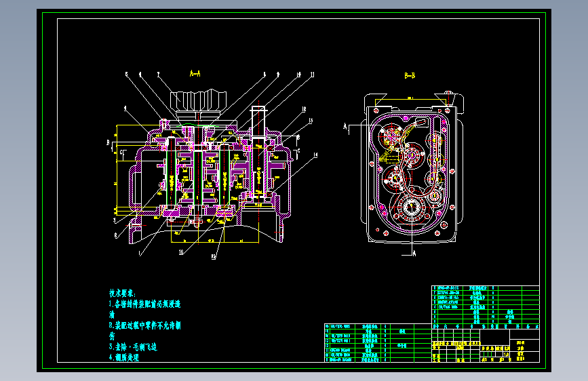Screen dimensions: 588x381
Task: Select requirement line "1.各密封件装配前必须浸透"
Action: pyautogui.click(x=144, y=304)
